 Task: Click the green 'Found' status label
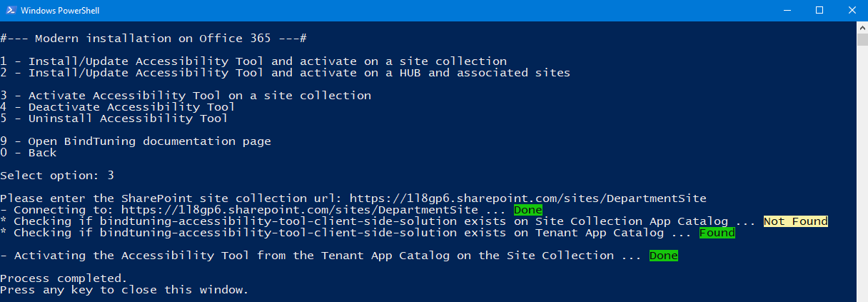pyautogui.click(x=717, y=233)
